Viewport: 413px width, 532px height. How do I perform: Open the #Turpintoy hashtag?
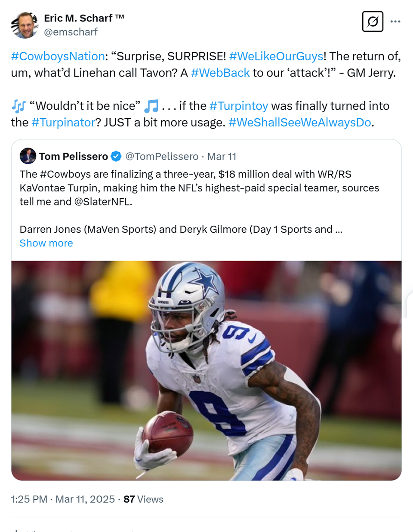pos(239,106)
